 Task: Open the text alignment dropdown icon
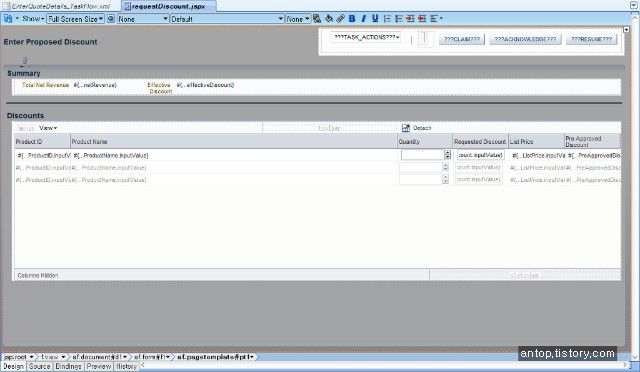(436, 18)
